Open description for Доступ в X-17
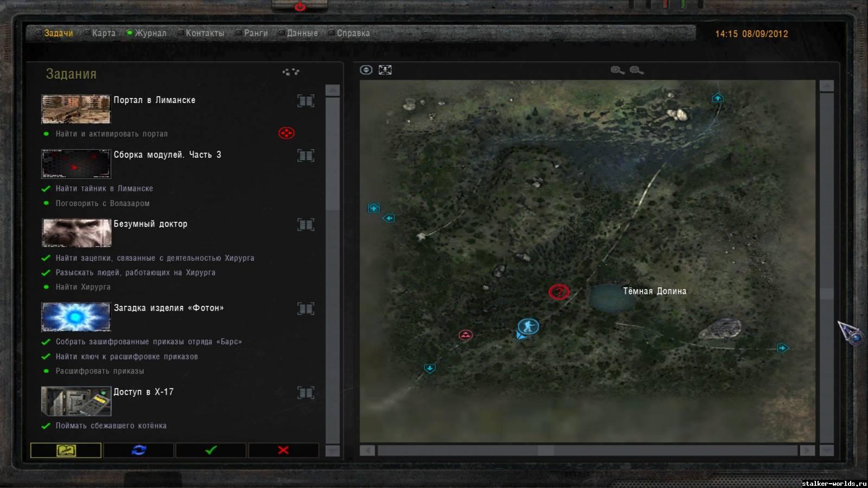The width and height of the screenshot is (868, 488). point(306,393)
